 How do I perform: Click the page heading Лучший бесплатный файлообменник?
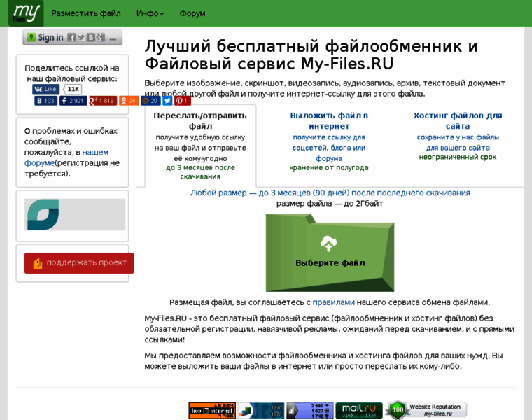311,55
